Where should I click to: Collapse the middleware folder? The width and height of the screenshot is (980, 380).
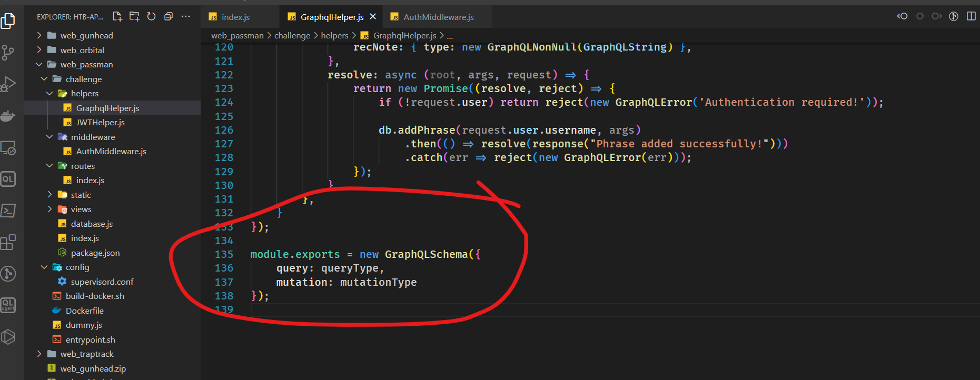pos(50,137)
